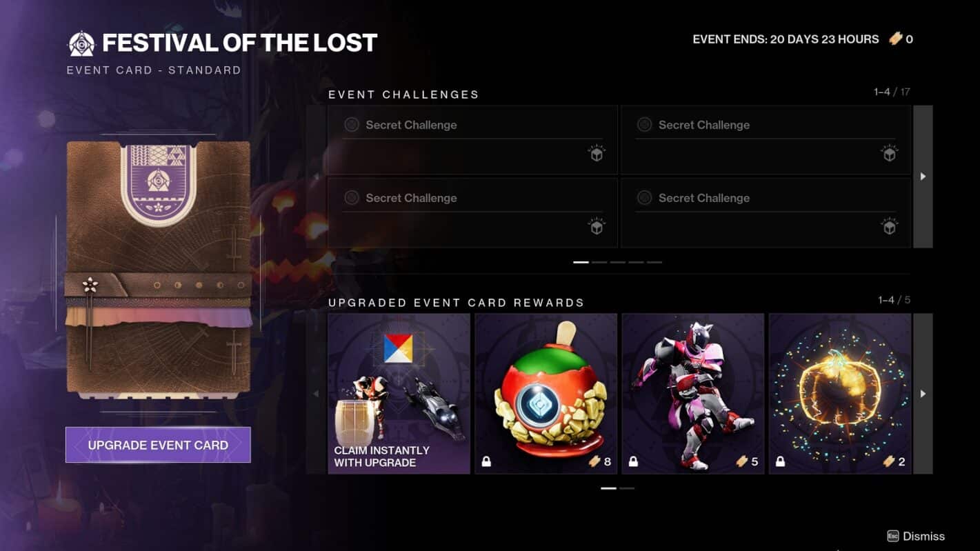Jump to second rewards page indicator
The height and width of the screenshot is (551, 980).
[627, 488]
